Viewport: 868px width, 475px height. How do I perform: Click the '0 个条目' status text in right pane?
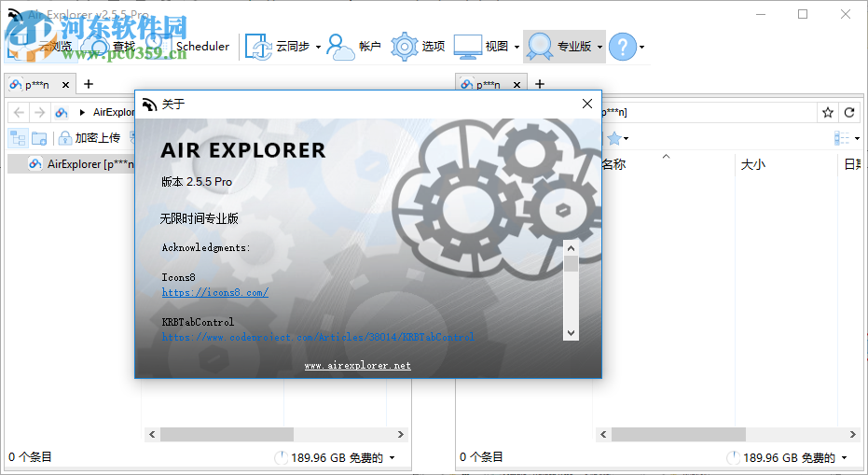(x=481, y=457)
